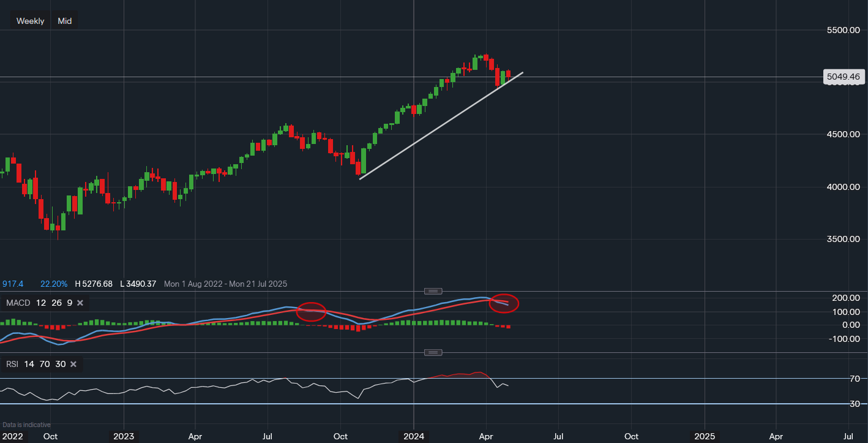Select the white trendline on the chart
This screenshot has height=443, width=868.
pyautogui.click(x=441, y=129)
